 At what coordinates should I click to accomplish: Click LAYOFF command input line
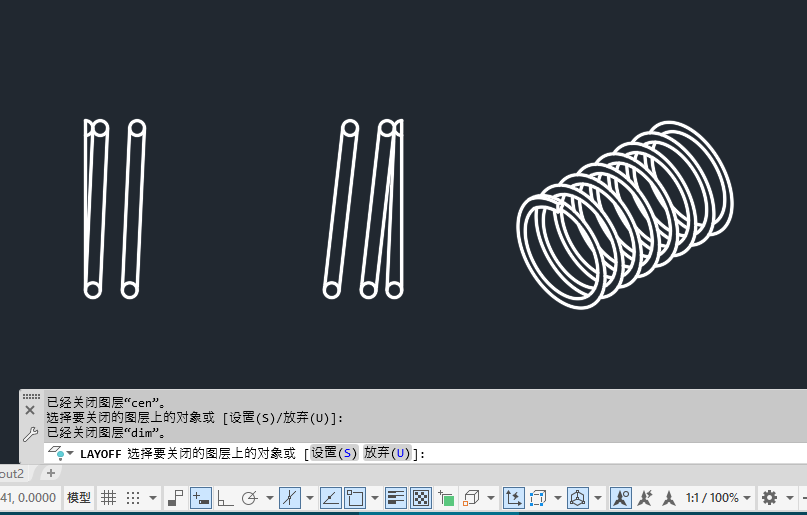point(425,453)
